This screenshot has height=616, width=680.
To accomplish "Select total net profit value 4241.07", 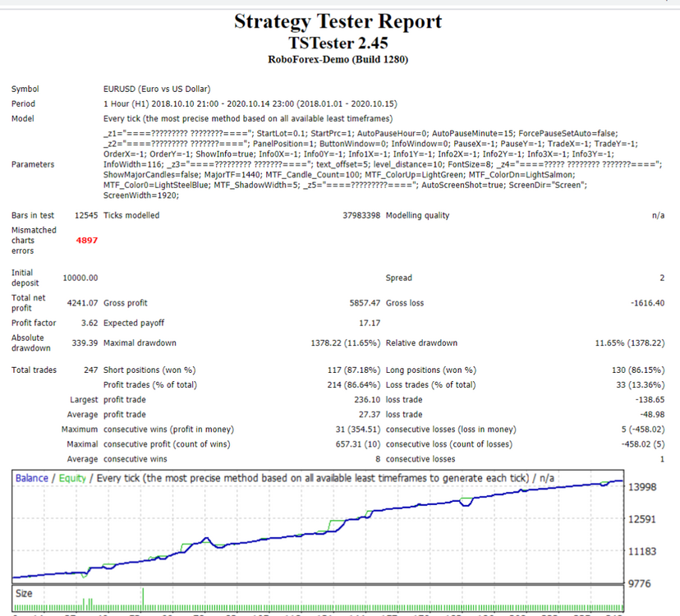I will pyautogui.click(x=82, y=303).
